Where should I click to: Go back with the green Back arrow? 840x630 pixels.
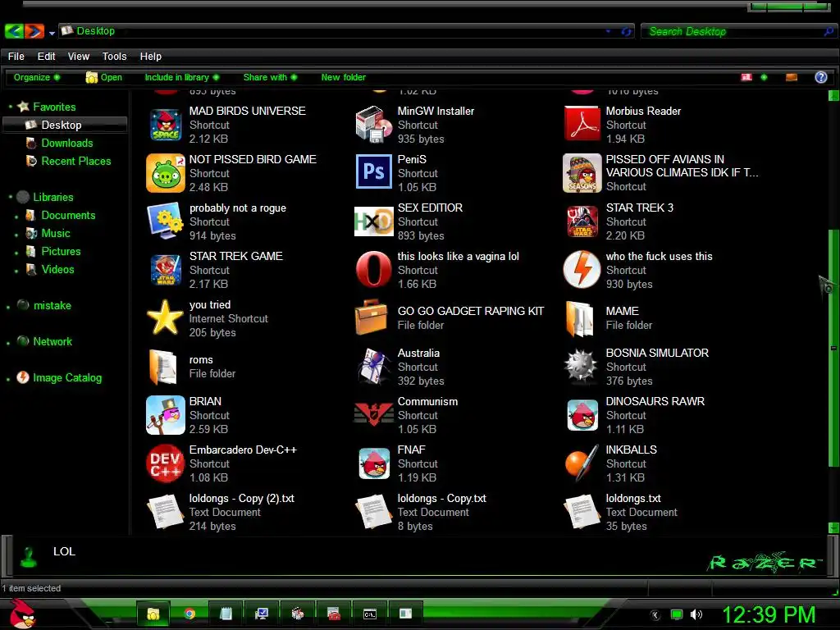[x=14, y=31]
